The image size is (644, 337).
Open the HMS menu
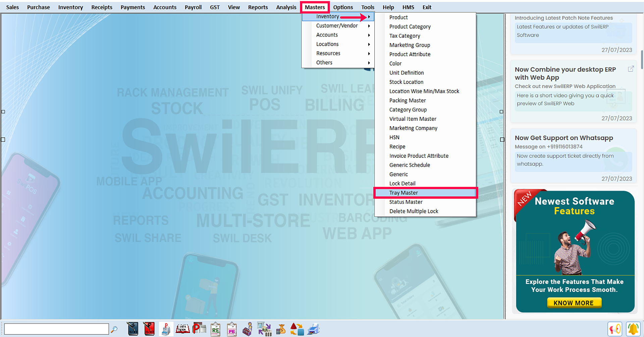point(408,7)
